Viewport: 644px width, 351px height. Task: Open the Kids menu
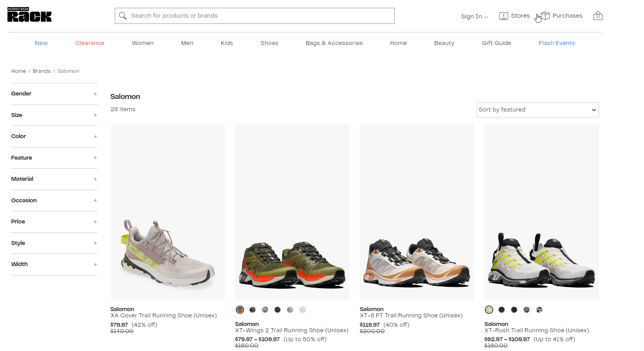[x=227, y=43]
